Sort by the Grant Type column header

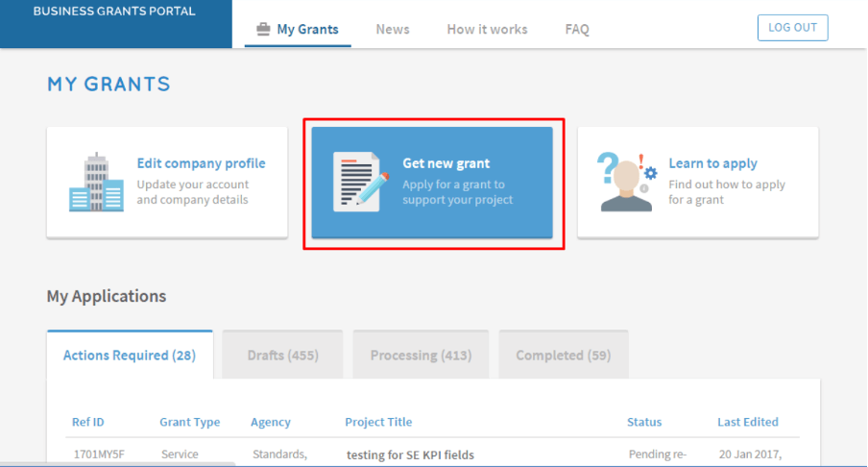190,422
